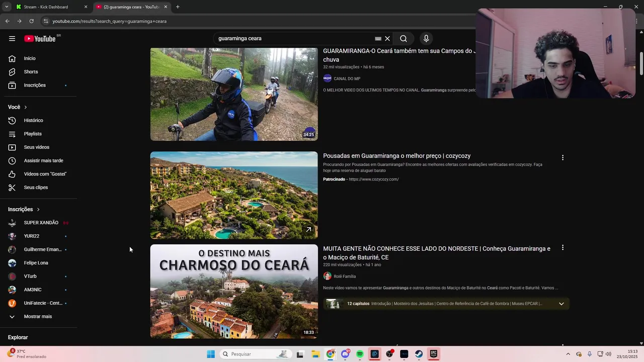
Task: Expand Mostrar mais subscriptions
Action: [39, 317]
